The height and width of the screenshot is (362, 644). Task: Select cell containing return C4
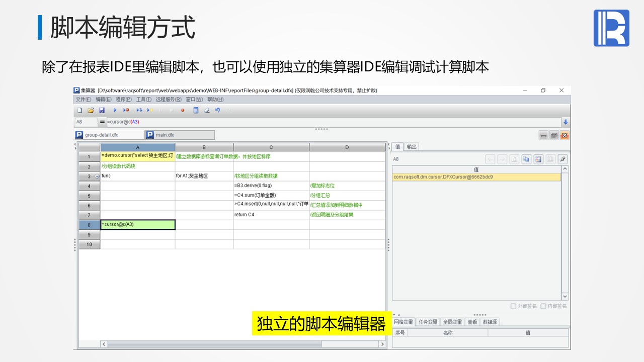pos(271,215)
